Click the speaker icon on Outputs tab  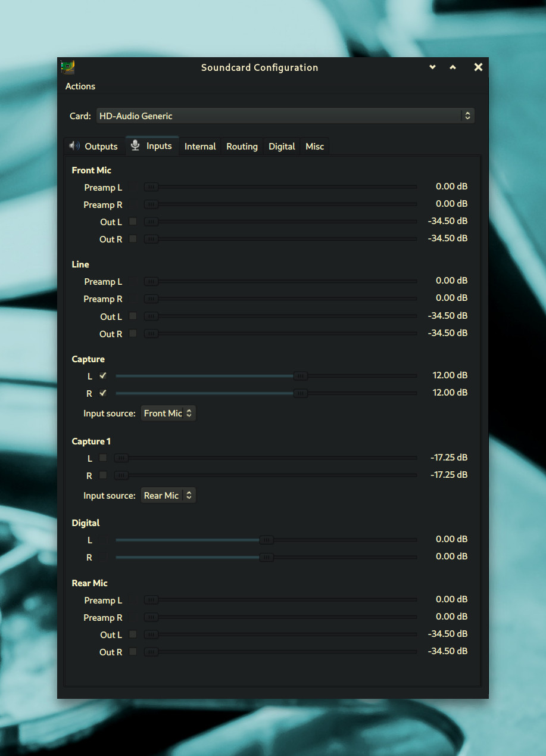tap(74, 146)
